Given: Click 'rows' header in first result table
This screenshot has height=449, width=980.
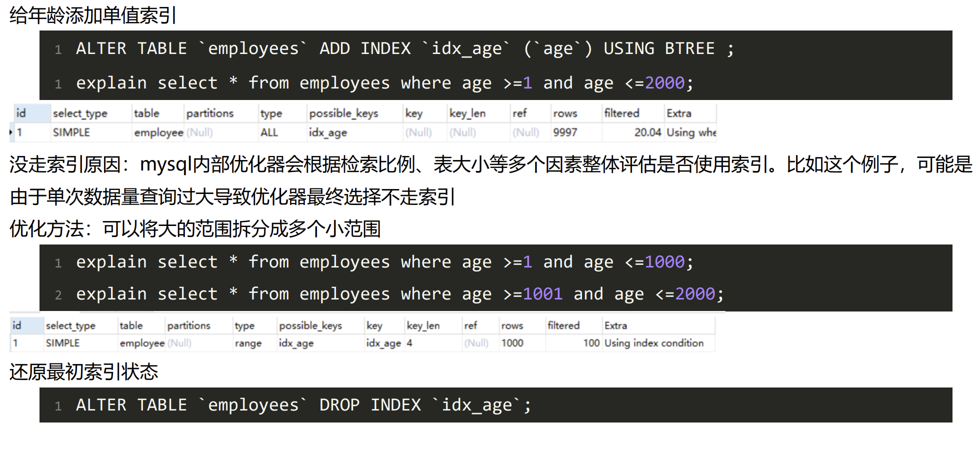Looking at the screenshot, I should pos(565,113).
